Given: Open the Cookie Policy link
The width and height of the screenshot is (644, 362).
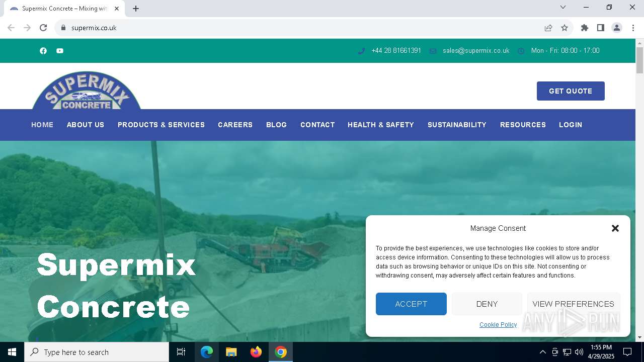Looking at the screenshot, I should point(498,325).
